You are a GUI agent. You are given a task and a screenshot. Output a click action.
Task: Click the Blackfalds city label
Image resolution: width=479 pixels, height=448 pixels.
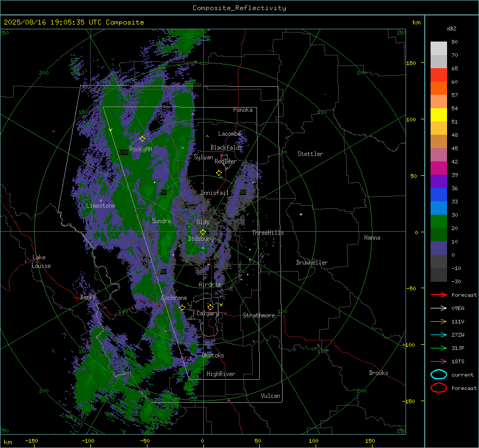pos(226,148)
